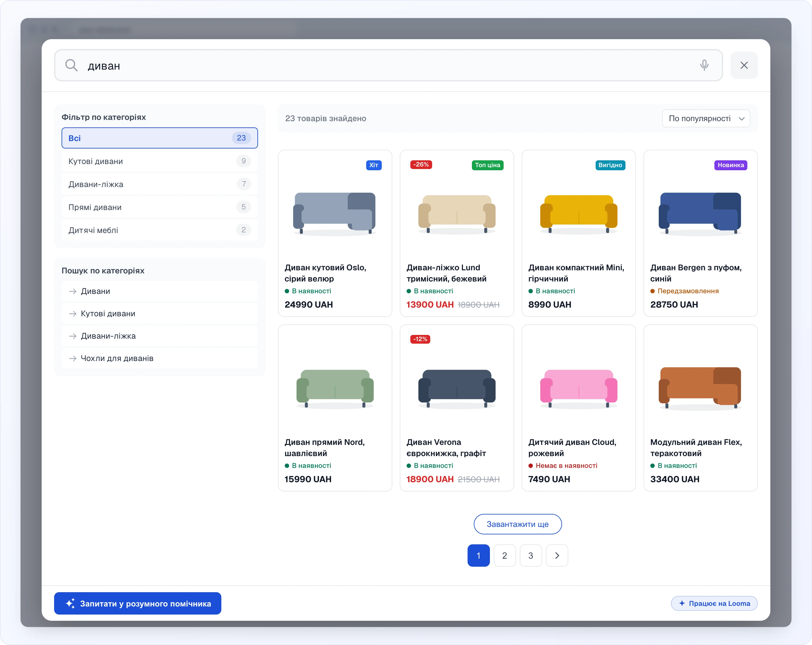
Task: Click the -26% discount badge
Action: (421, 164)
